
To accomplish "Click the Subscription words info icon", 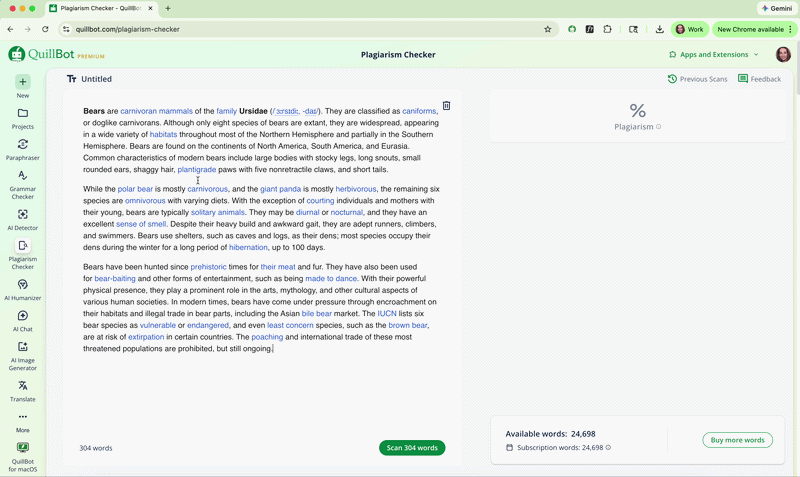I will [x=608, y=447].
